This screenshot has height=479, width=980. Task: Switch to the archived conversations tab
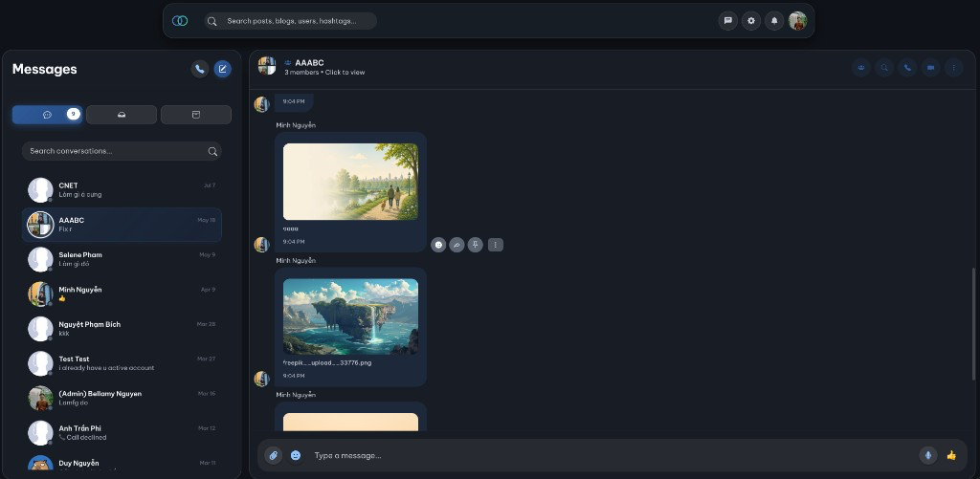coord(196,115)
